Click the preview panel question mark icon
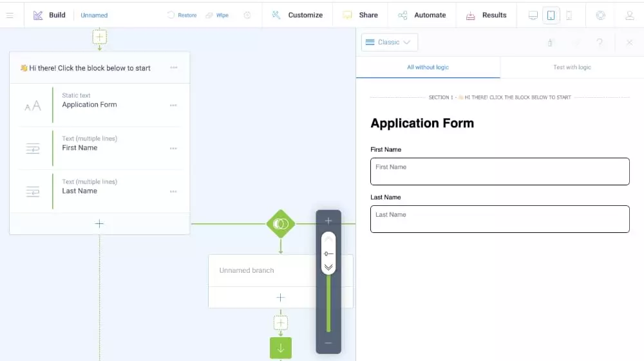Viewport: 644px width, 361px height. click(x=600, y=42)
